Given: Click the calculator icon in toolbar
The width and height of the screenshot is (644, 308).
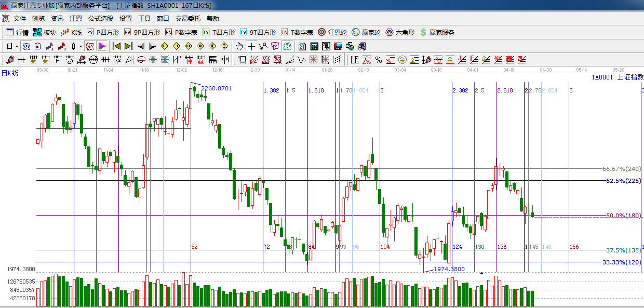Looking at the screenshot, I should [314, 46].
